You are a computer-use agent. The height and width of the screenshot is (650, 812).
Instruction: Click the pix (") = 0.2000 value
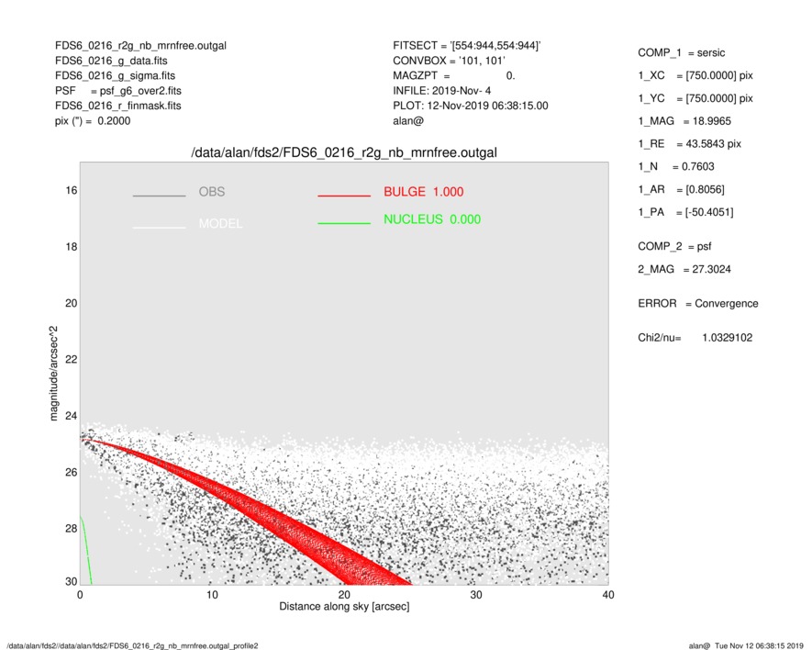[93, 121]
